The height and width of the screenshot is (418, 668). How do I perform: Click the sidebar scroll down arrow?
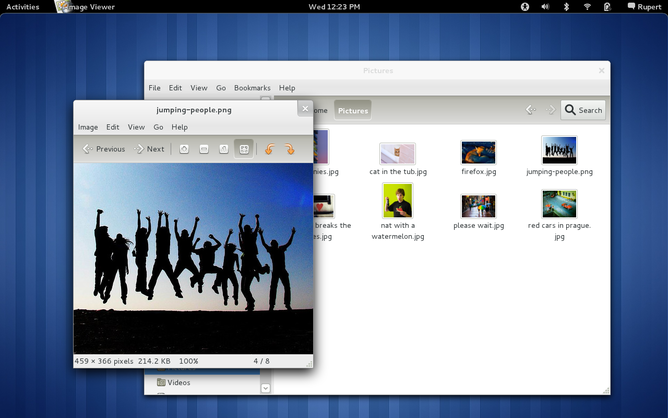pyautogui.click(x=265, y=387)
